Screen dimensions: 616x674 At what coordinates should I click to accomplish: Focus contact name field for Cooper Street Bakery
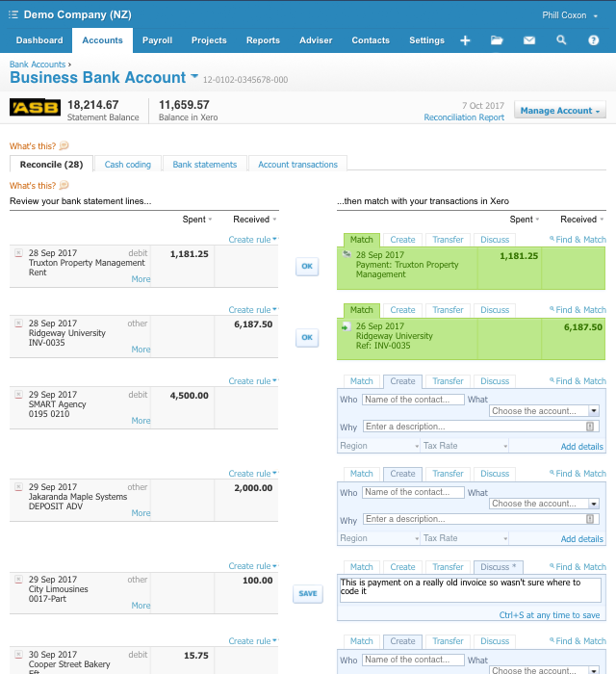tap(413, 660)
